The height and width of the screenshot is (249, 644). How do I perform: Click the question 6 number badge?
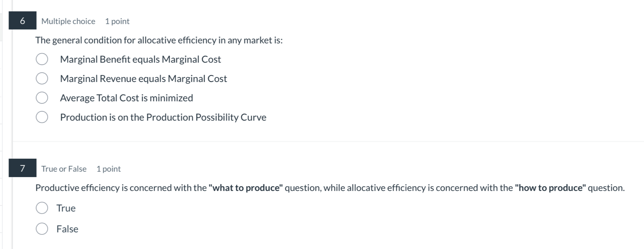pos(22,21)
